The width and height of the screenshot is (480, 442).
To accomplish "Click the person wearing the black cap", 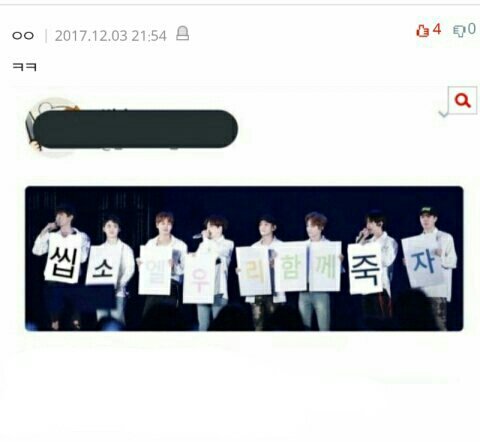I will [433, 260].
